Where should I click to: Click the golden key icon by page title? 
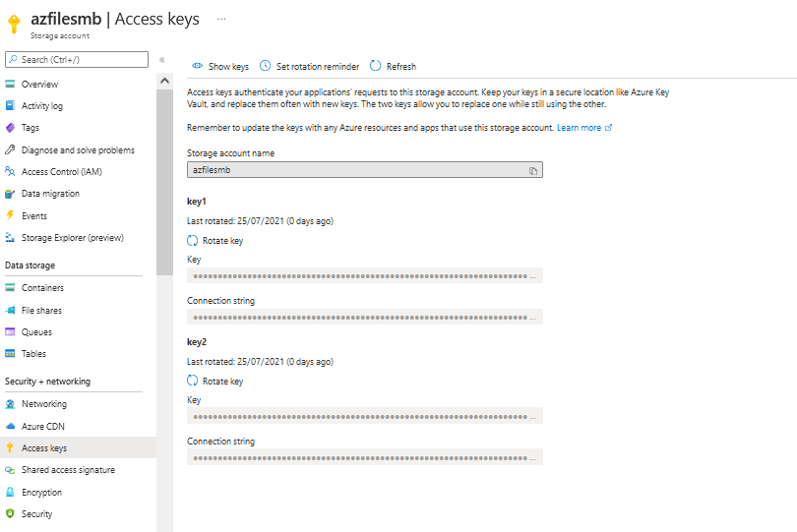click(x=14, y=24)
